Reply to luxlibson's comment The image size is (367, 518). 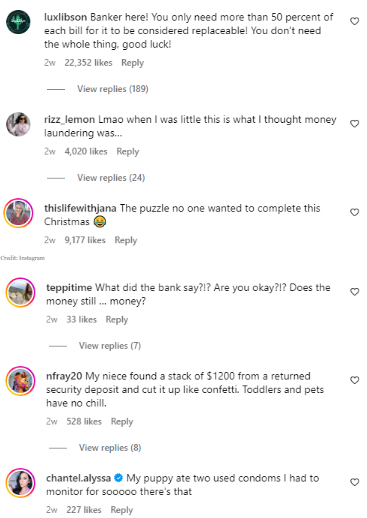click(x=132, y=63)
